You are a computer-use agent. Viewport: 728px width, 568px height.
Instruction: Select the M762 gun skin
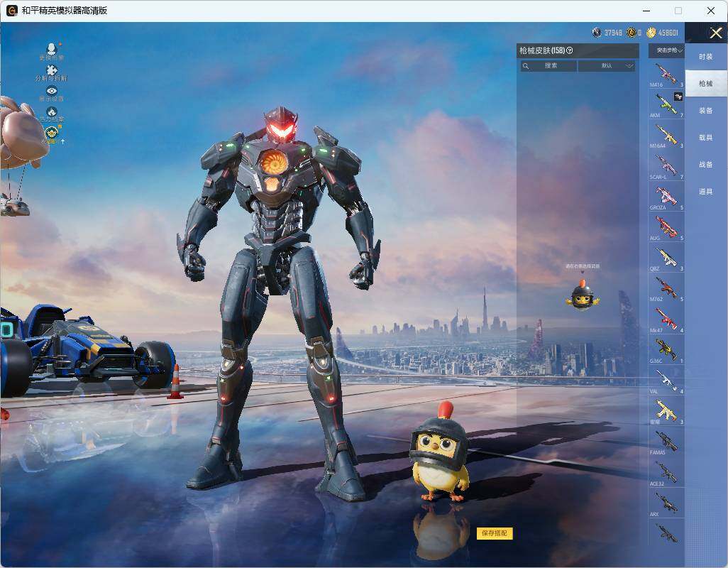(666, 288)
